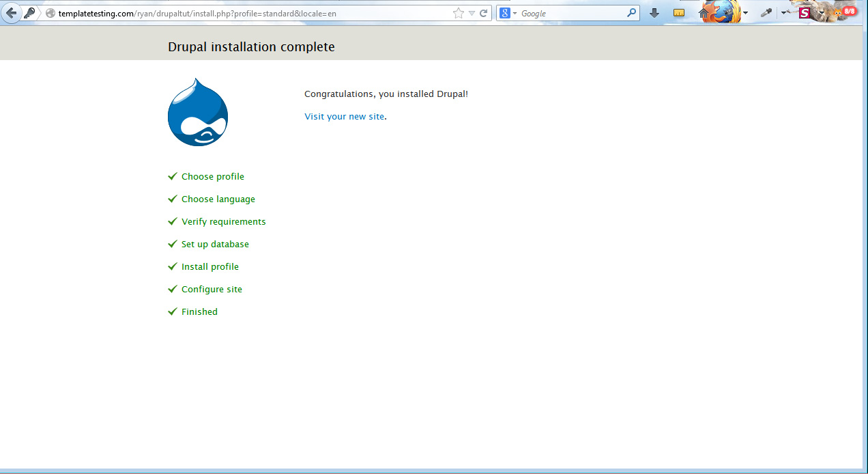The image size is (868, 474).
Task: Click the red S extension icon
Action: click(x=805, y=13)
